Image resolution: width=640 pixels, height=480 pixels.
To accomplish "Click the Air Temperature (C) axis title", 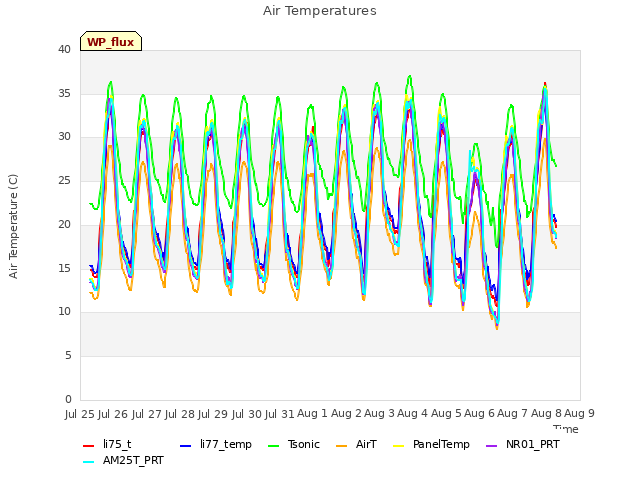I will (x=13, y=226).
